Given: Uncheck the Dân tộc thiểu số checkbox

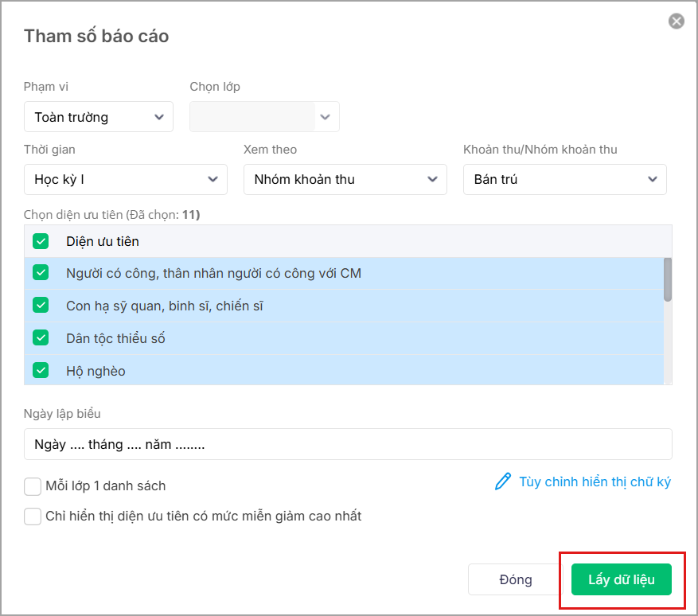Looking at the screenshot, I should pos(41,338).
